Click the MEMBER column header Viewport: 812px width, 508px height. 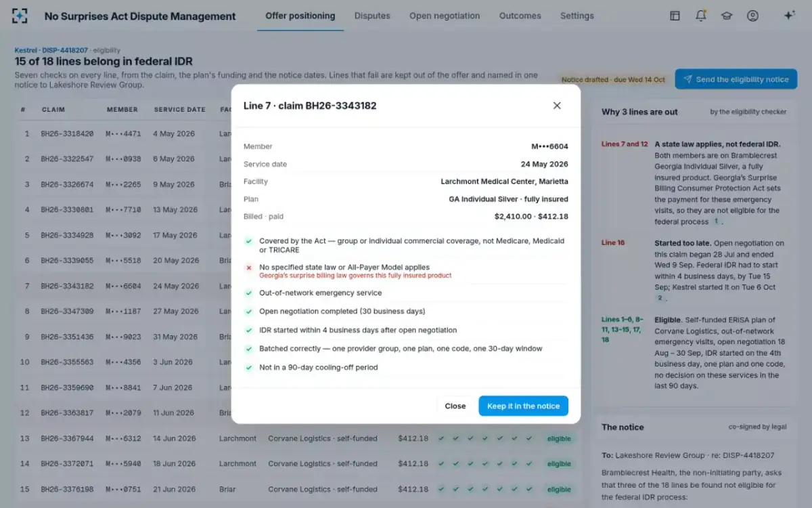pyautogui.click(x=122, y=110)
